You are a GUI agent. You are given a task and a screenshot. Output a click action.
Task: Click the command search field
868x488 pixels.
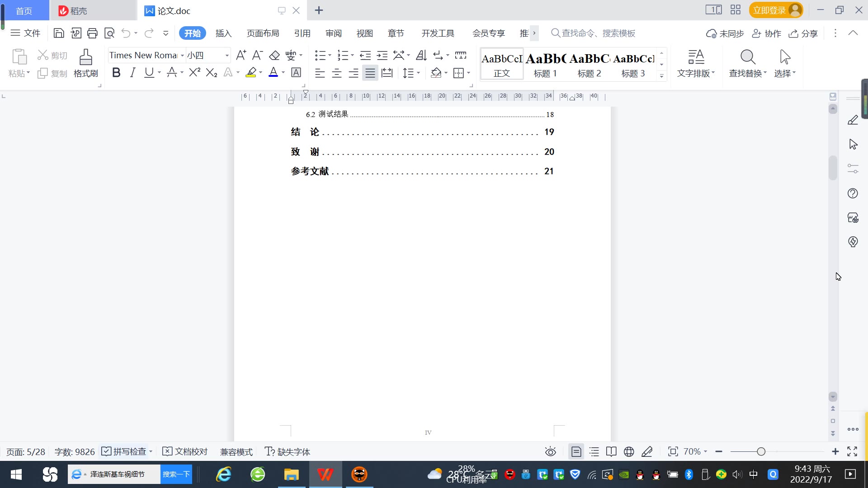pyautogui.click(x=593, y=33)
